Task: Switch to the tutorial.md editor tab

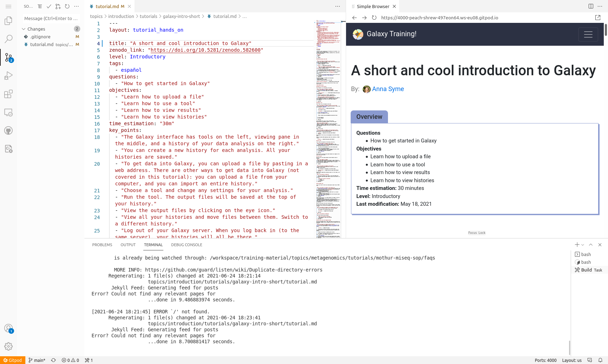Action: tap(110, 6)
